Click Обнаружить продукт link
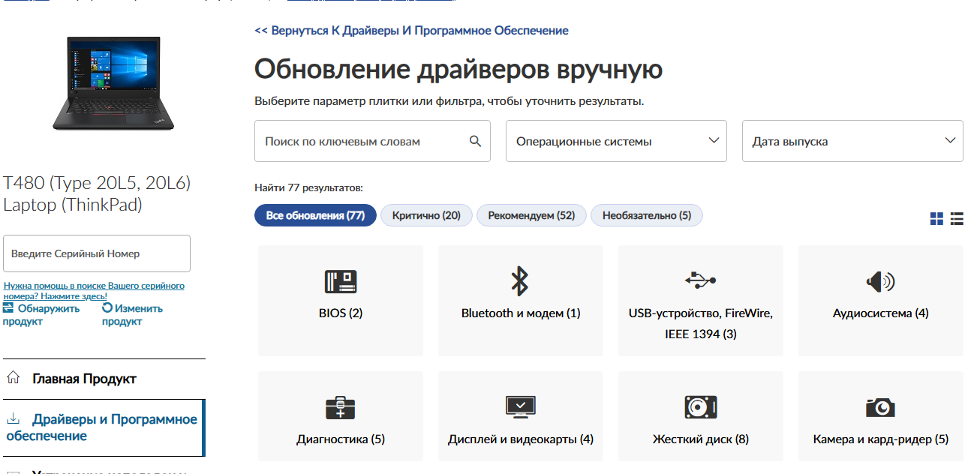The height and width of the screenshot is (474, 980). [41, 315]
